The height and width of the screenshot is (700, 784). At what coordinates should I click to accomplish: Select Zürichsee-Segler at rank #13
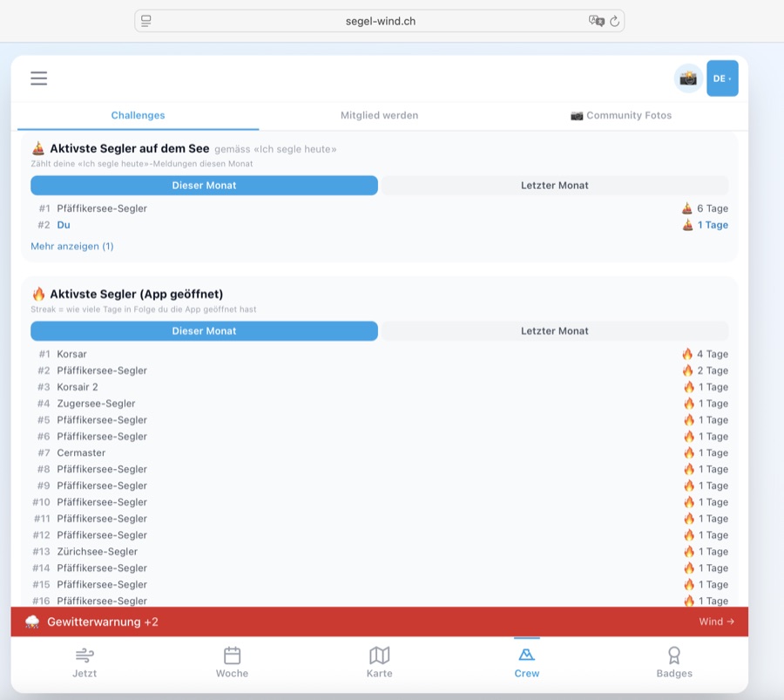97,552
